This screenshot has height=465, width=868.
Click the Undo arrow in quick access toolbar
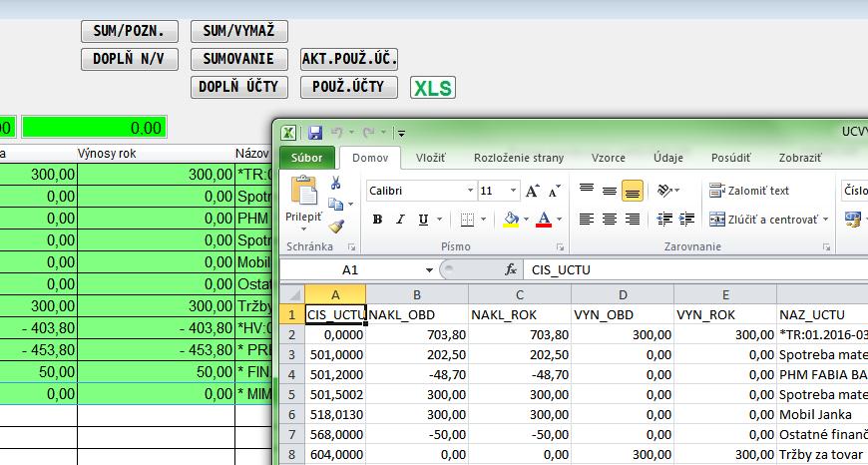[336, 133]
